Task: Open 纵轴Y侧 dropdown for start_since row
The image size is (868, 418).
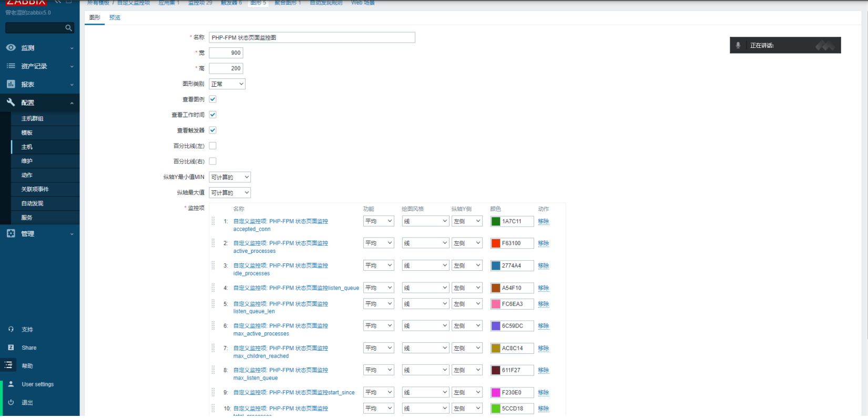Action: click(x=467, y=392)
